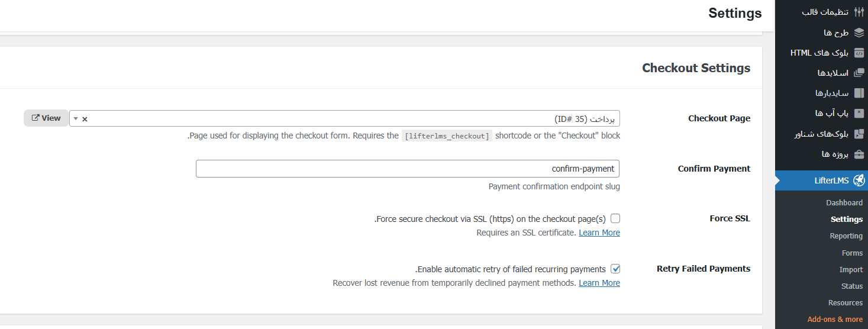Click the LifterLMS rocket icon

[859, 180]
